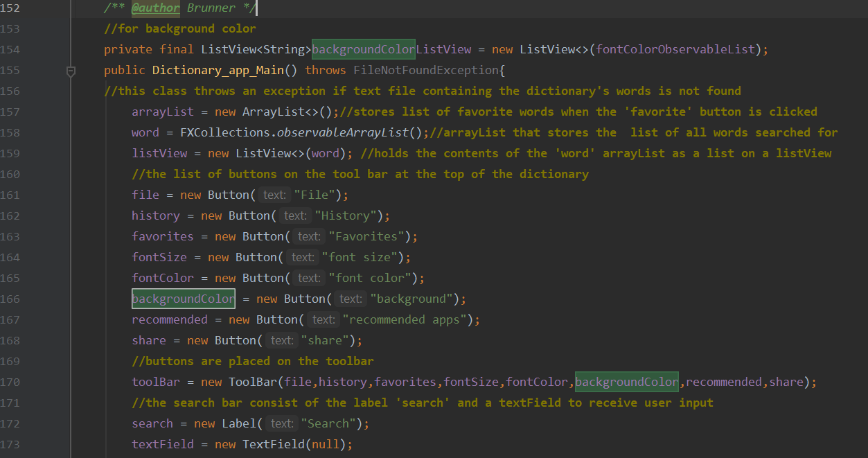Click 'null' in the TextField constructor
The width and height of the screenshot is (868, 458).
tap(326, 444)
